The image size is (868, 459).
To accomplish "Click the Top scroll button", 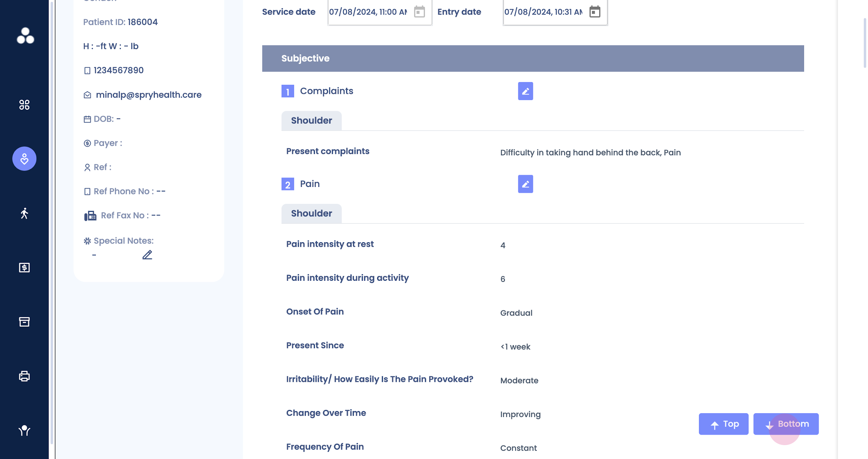I will point(724,424).
